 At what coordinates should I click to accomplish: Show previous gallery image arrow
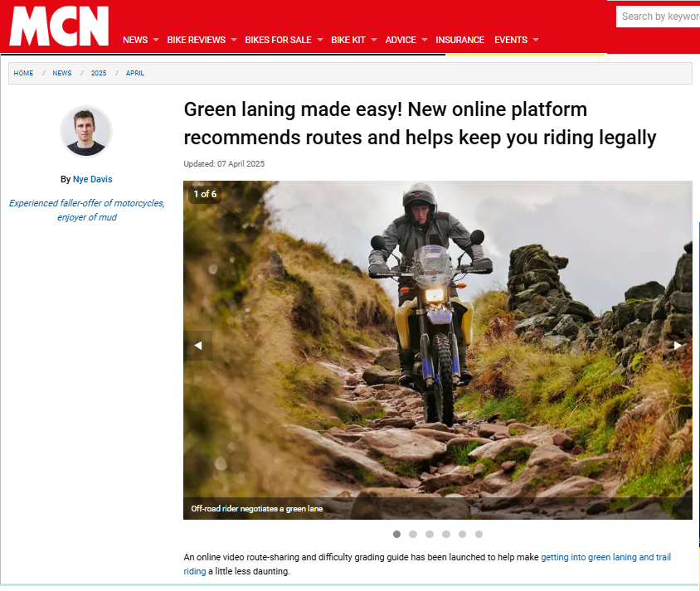click(x=197, y=345)
